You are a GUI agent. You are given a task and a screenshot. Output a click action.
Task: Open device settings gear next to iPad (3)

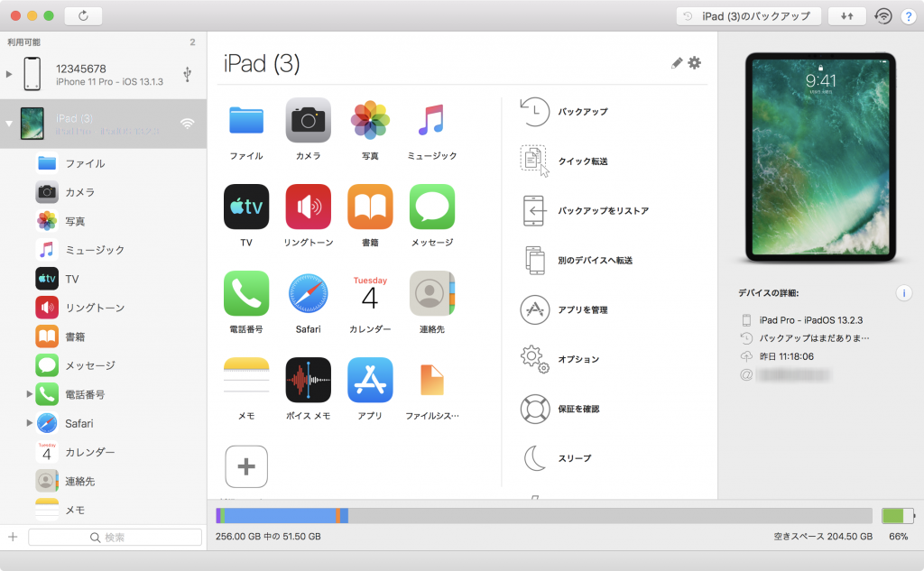click(695, 62)
